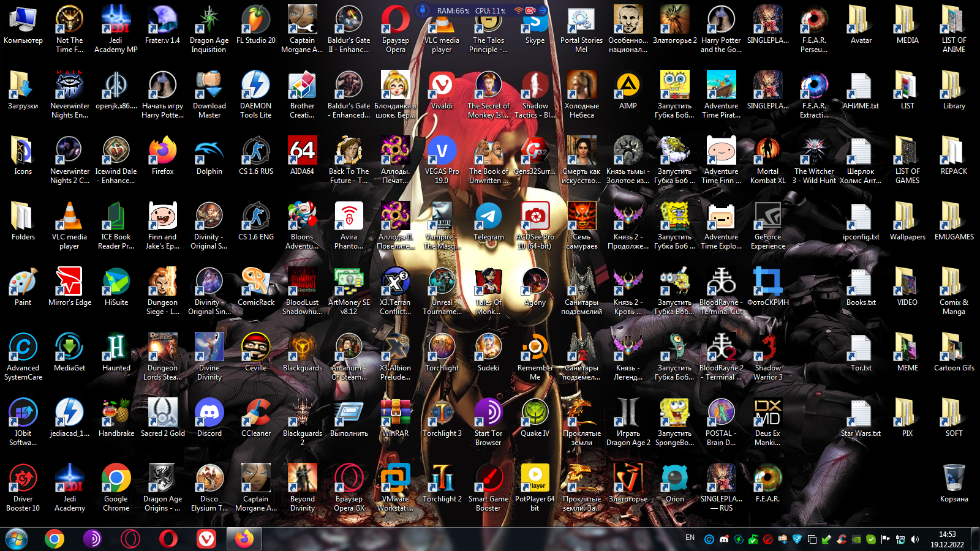Open the Discord desktop shortcut
The width and height of the screenshot is (980, 551).
coord(209,418)
